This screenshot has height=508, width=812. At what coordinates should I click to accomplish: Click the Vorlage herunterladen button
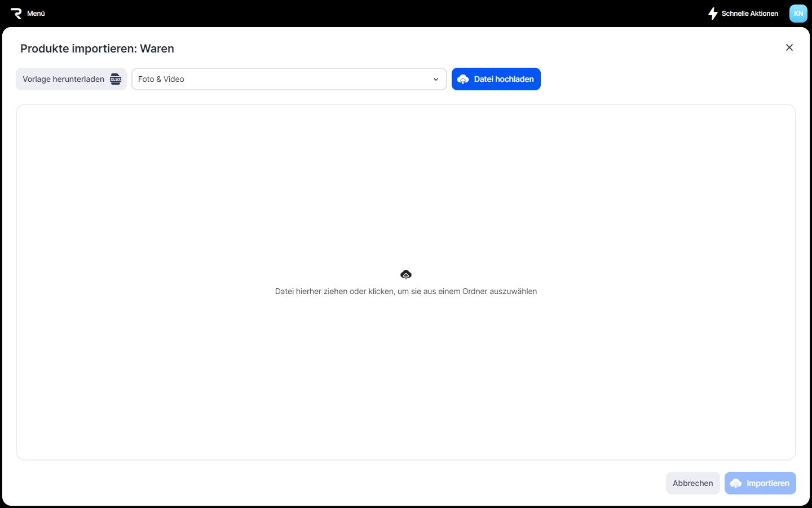[63, 79]
